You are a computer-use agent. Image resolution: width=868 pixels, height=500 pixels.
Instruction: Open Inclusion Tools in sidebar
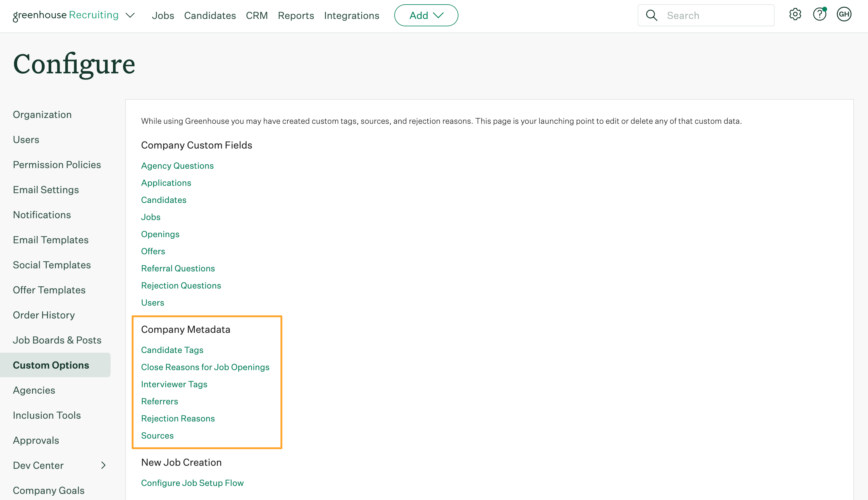47,416
